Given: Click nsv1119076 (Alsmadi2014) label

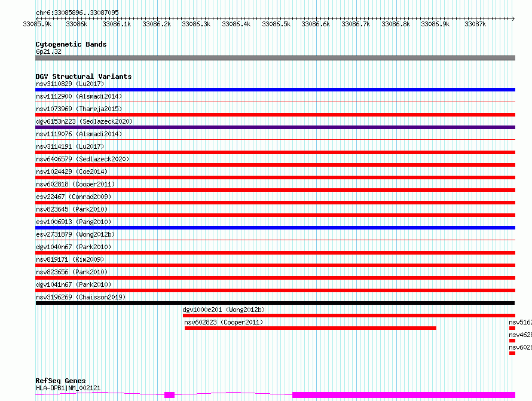Looking at the screenshot, I should (x=79, y=134).
